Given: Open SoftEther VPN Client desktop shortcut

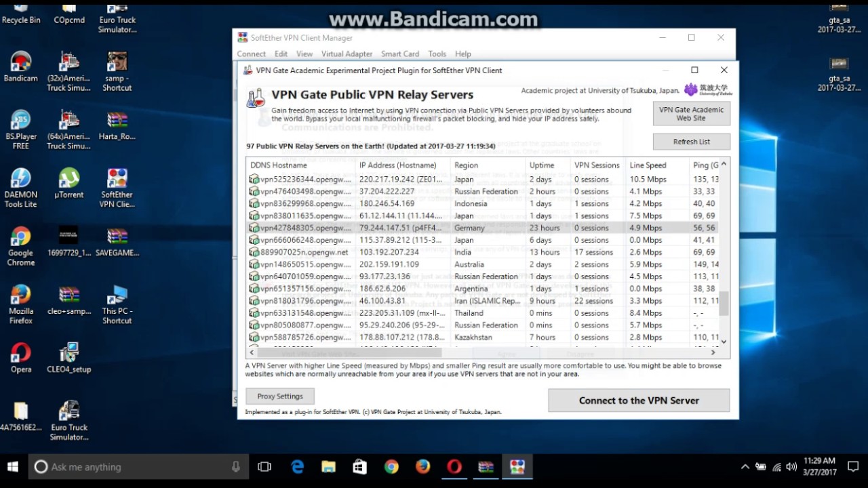Looking at the screenshot, I should point(117,188).
